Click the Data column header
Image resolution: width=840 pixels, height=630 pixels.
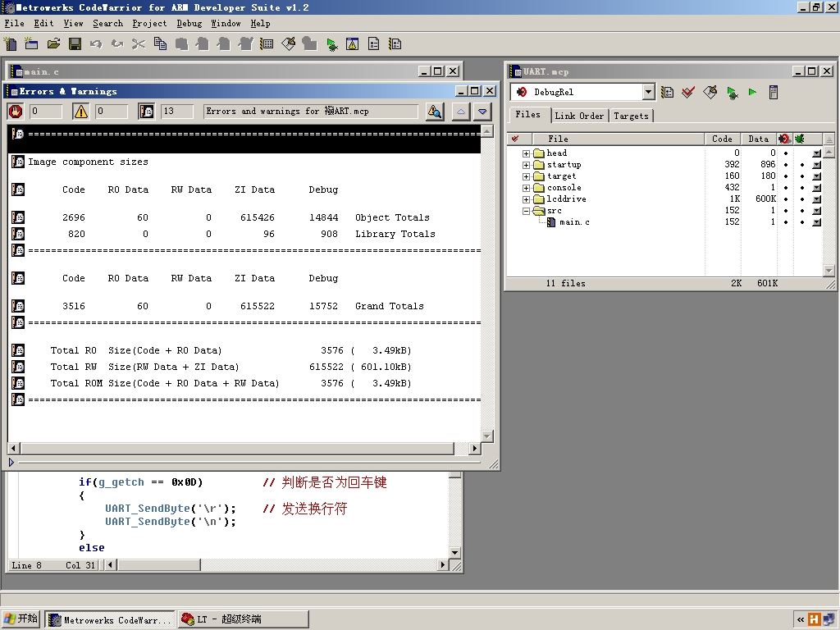(x=759, y=139)
